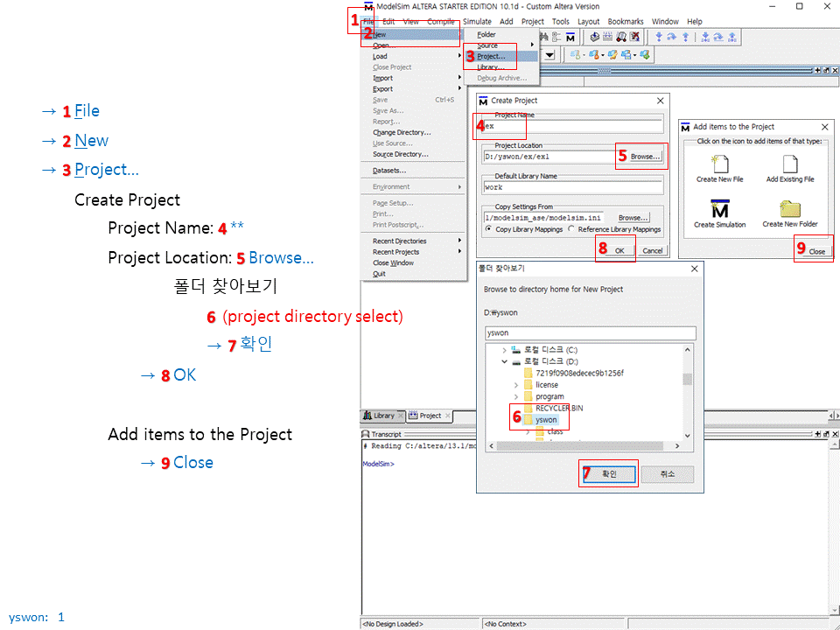
Task: Choose Project... from the New submenu
Action: click(500, 56)
